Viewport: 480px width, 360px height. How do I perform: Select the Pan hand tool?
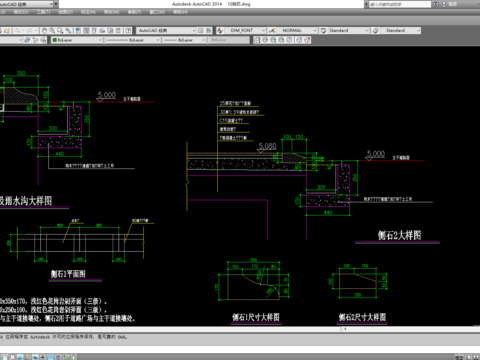coord(44,31)
